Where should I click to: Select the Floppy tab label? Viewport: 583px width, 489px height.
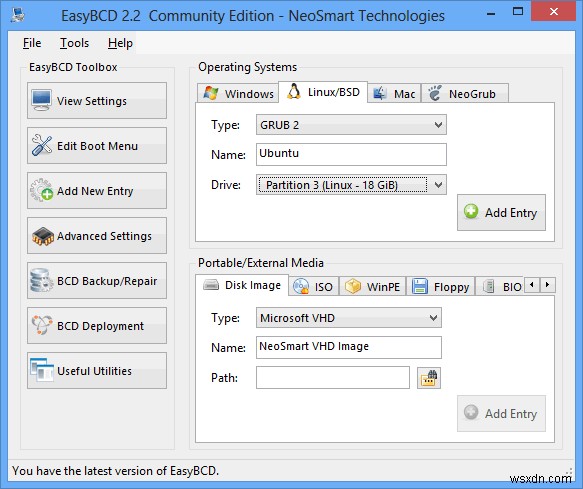451,287
